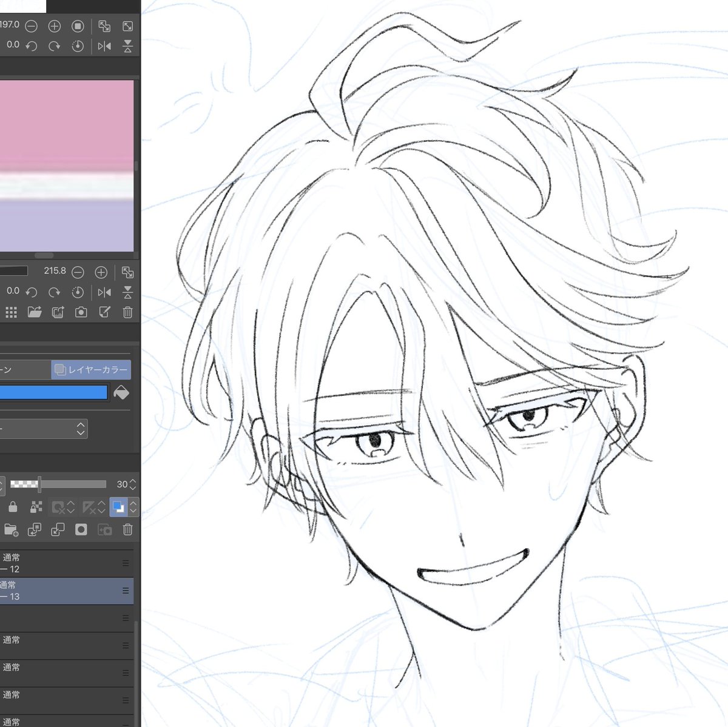The width and height of the screenshot is (728, 727).
Task: Click the paint bucket icon beside blue swatch
Action: click(x=121, y=393)
